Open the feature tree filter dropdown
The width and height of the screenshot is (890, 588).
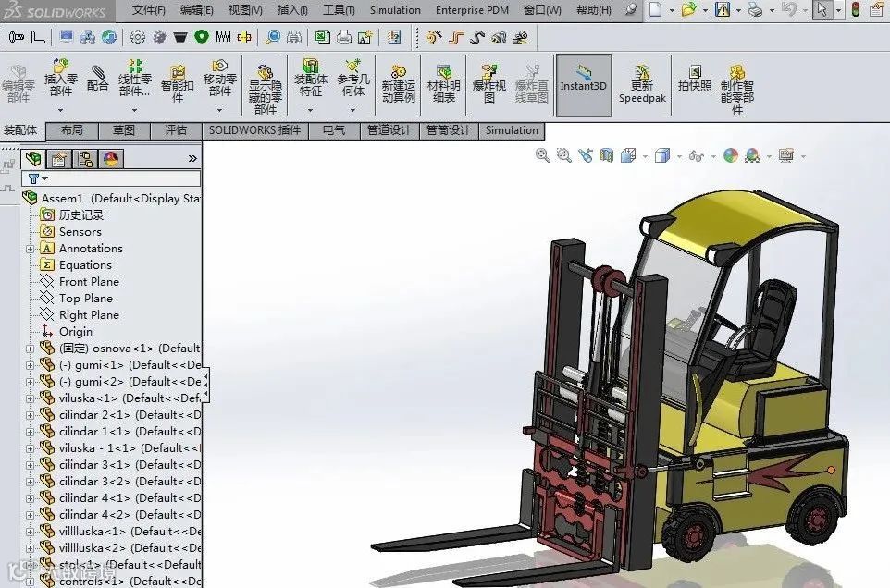pos(38,178)
